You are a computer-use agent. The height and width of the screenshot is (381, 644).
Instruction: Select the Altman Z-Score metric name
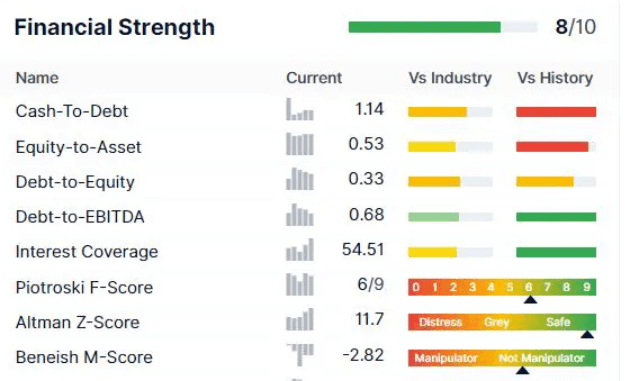tap(78, 322)
